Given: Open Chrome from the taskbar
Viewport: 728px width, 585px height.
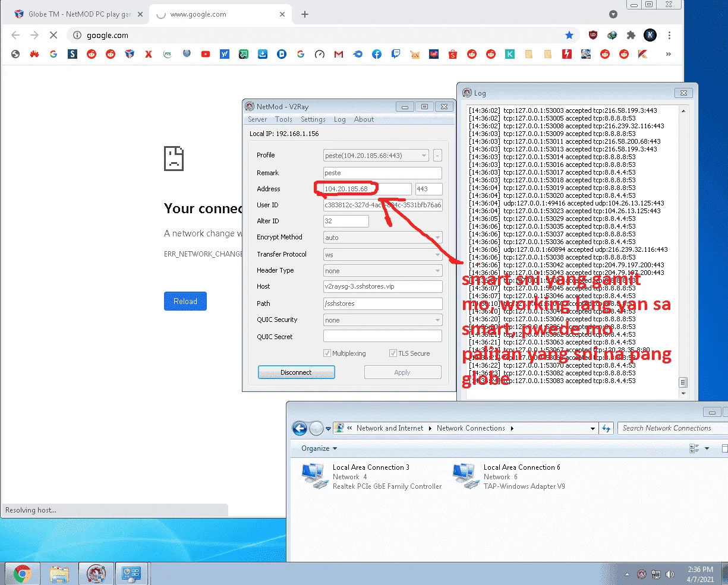Looking at the screenshot, I should [x=23, y=573].
